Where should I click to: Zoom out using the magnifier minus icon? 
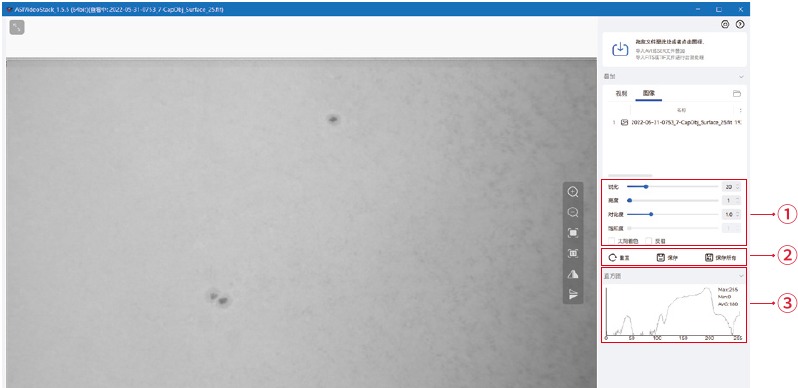point(573,212)
